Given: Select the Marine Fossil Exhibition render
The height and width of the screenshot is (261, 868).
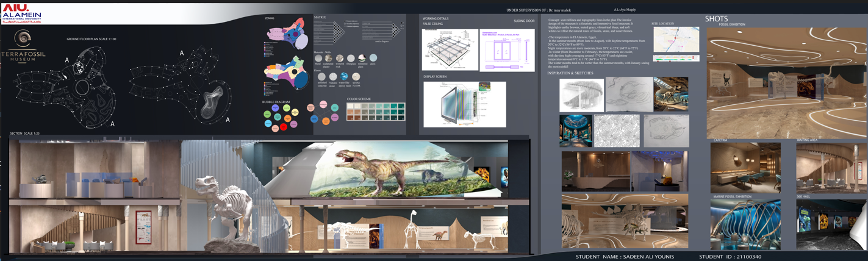Looking at the screenshot, I should coord(745,224).
